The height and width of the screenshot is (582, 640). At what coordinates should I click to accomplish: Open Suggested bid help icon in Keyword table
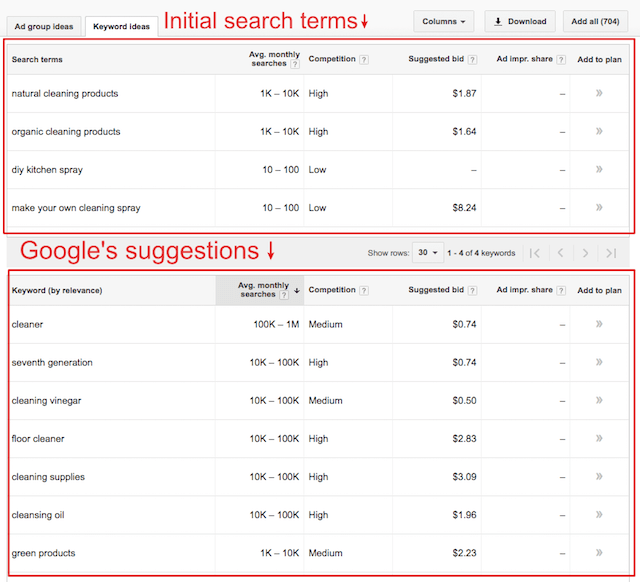[472, 291]
